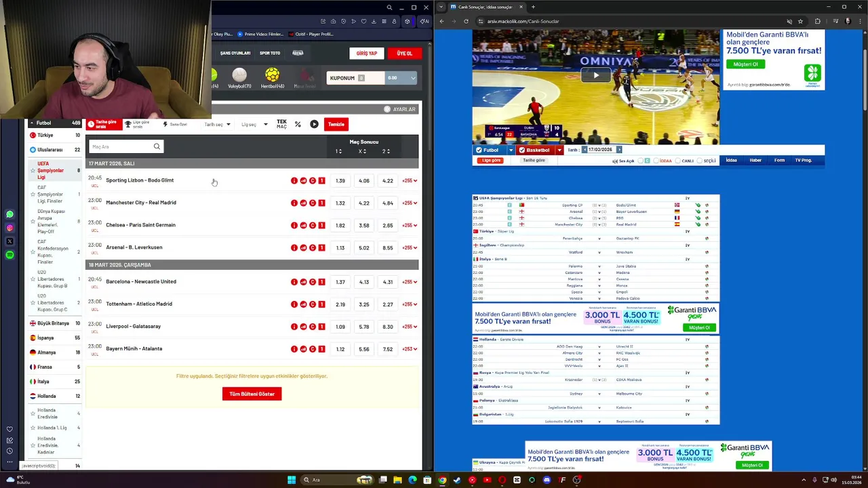The image size is (868, 488).
Task: Select the CANLI radio filter
Action: (677, 161)
